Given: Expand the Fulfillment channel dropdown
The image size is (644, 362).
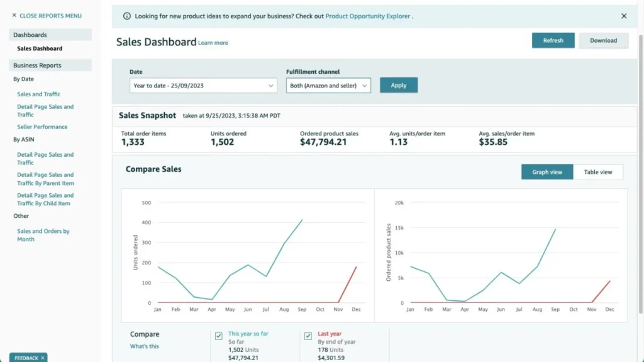Looking at the screenshot, I should 328,86.
